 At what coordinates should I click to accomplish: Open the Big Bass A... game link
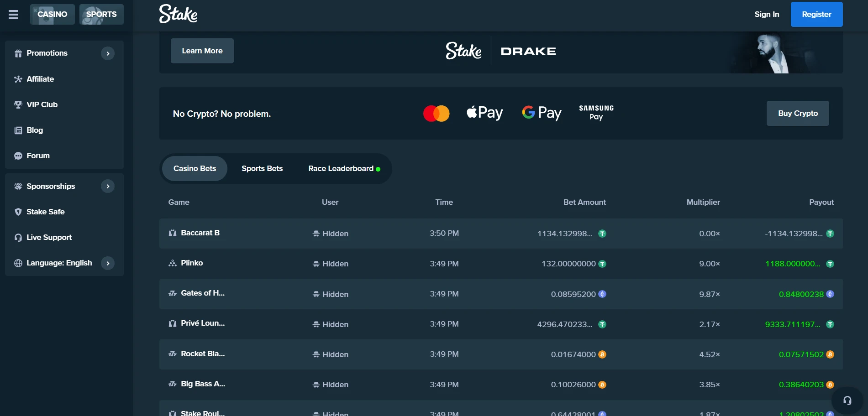point(203,384)
